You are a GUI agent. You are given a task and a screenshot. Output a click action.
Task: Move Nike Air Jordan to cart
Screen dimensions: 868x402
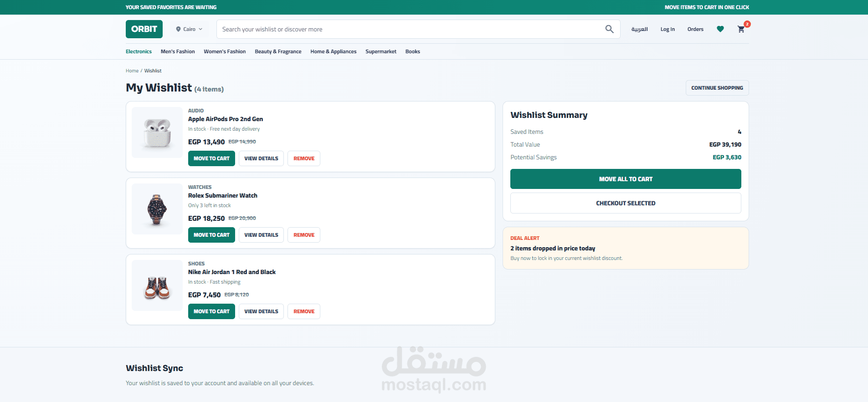[211, 311]
